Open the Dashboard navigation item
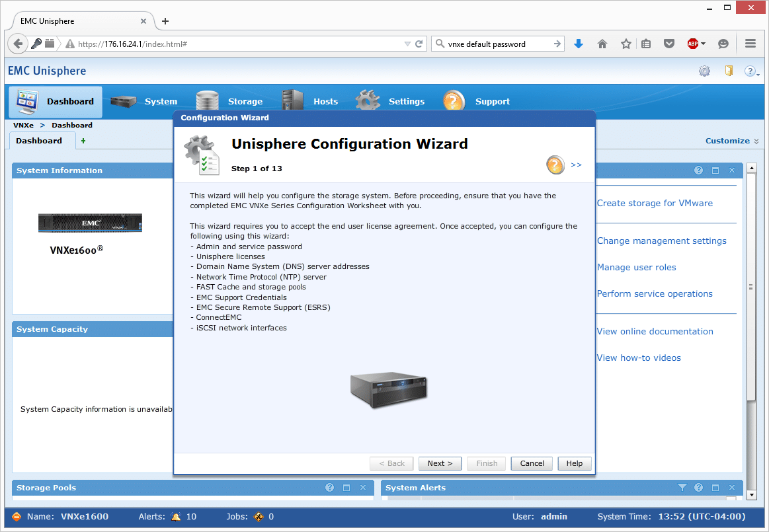The width and height of the screenshot is (769, 532). (x=56, y=102)
